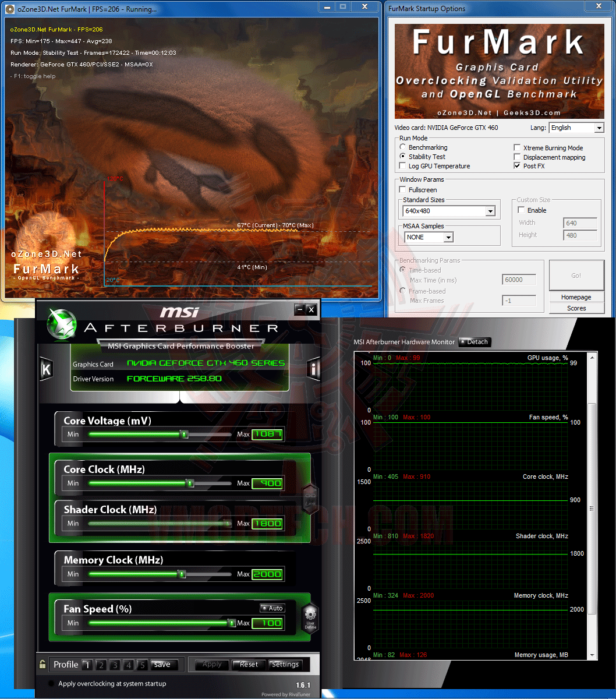Screen dimensions: 616x699
Task: Click the FurMark Go! button
Action: (575, 275)
